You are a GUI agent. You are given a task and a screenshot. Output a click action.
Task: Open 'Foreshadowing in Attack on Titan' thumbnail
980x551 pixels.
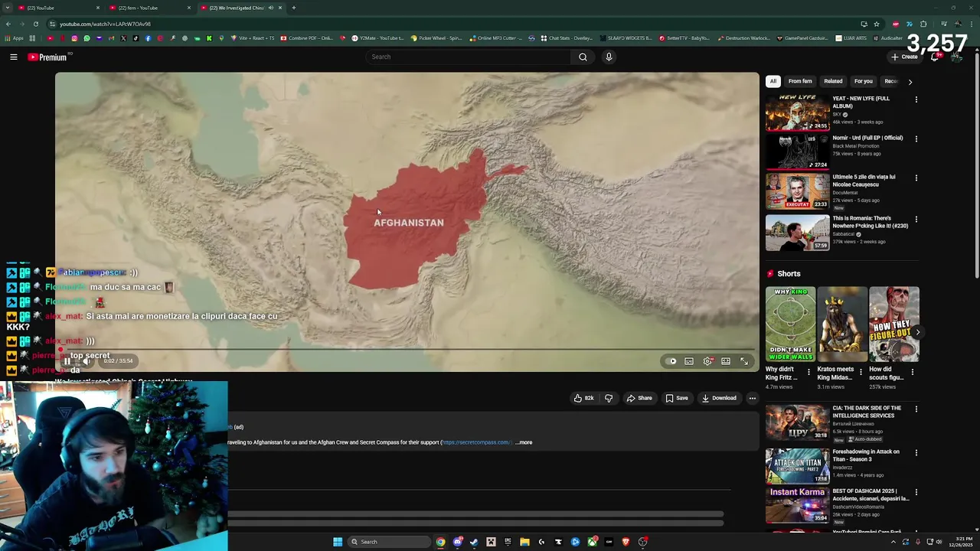[797, 465]
